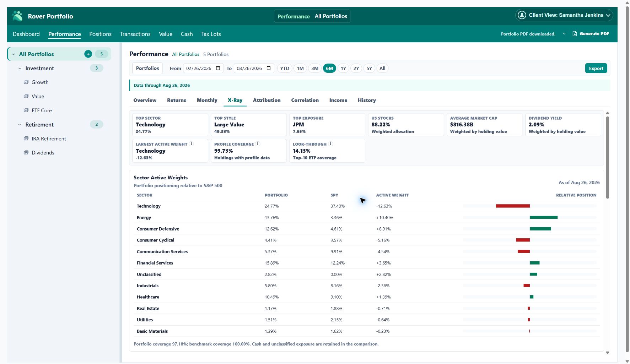Open the From date calendar picker icon
The height and width of the screenshot is (364, 630).
[218, 68]
